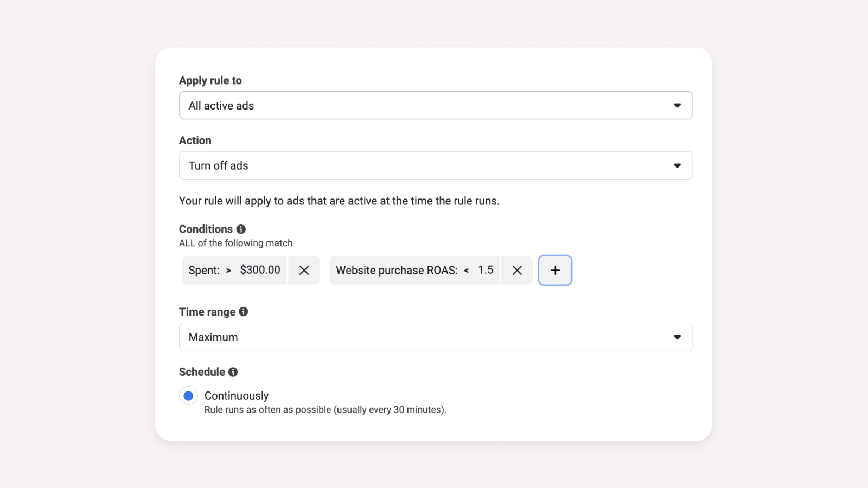The width and height of the screenshot is (868, 488).
Task: Click the 'Apply rule to' label
Action: click(x=210, y=80)
